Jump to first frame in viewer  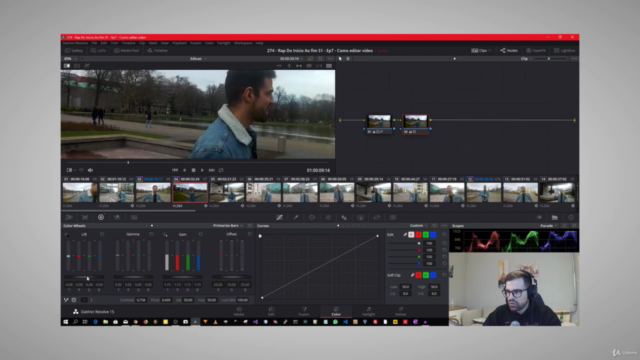tap(175, 170)
